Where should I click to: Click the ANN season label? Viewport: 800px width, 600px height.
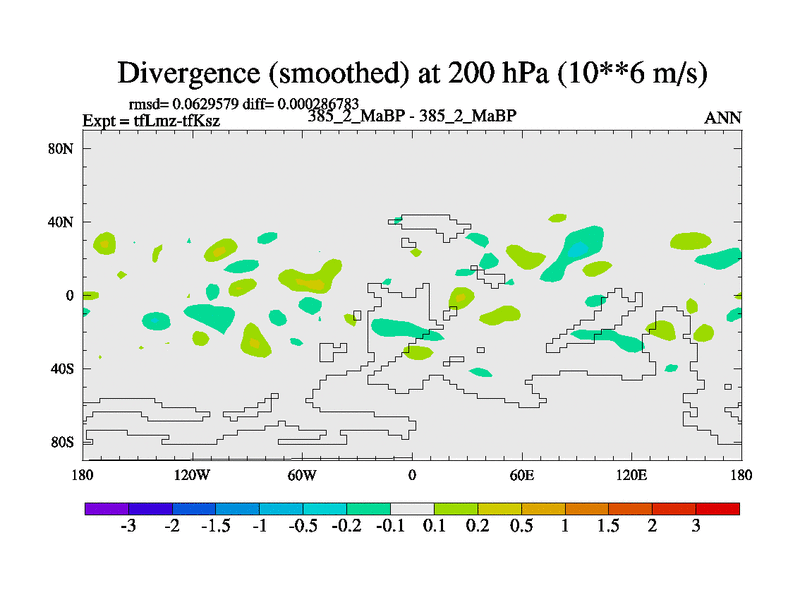click(723, 118)
